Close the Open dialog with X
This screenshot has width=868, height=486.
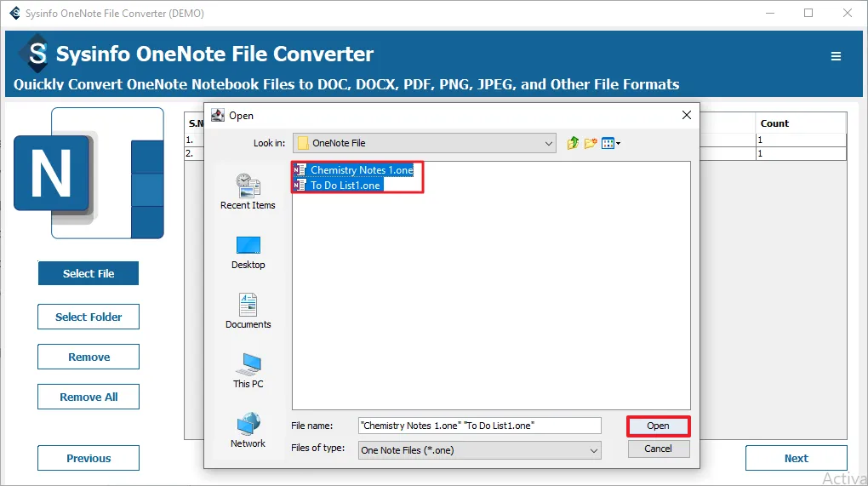point(687,115)
